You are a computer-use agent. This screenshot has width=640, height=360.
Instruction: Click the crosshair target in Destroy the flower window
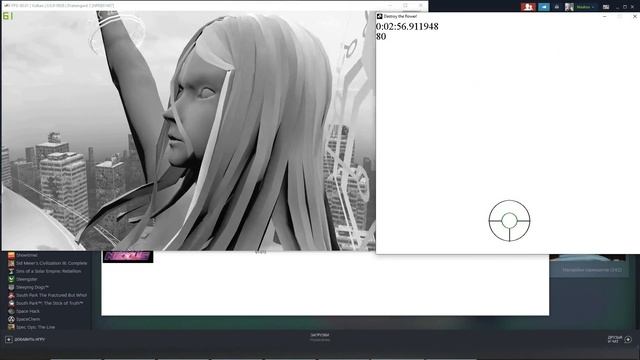click(x=509, y=221)
